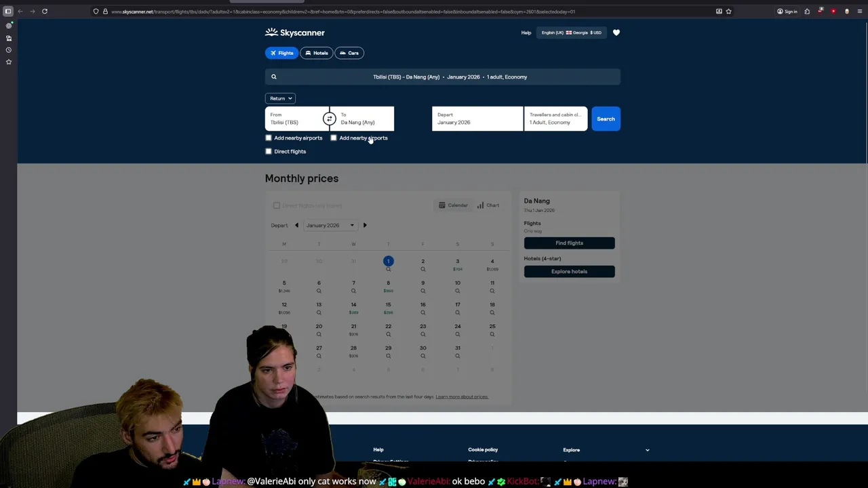Select January 15 in the calendar

coord(388,304)
